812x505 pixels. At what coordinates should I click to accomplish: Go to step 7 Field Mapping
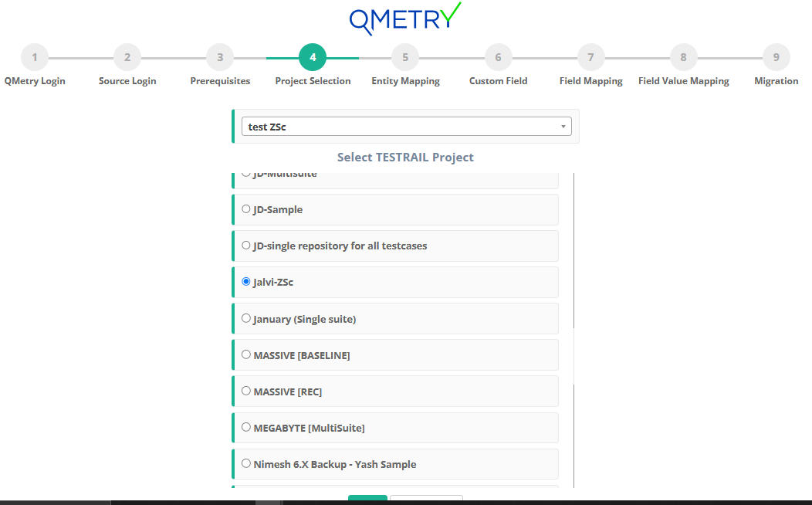(x=591, y=57)
